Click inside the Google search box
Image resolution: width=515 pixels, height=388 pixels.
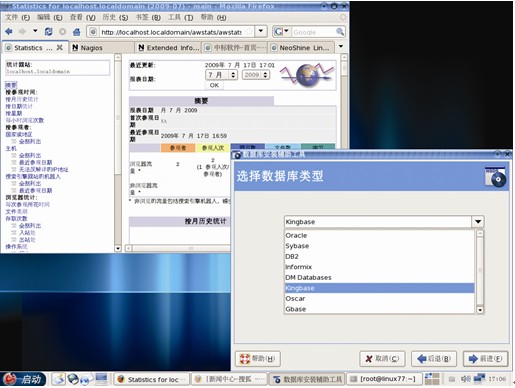pos(313,32)
